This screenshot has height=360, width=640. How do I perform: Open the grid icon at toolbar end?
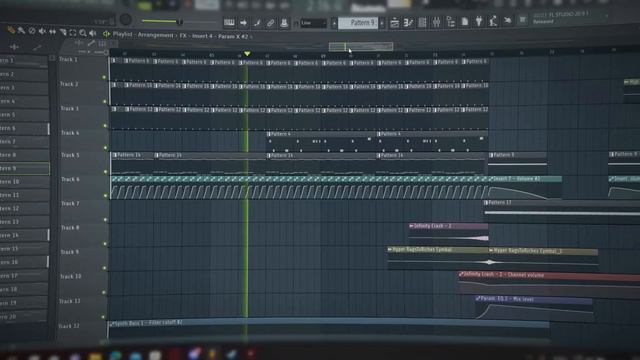coord(522,20)
